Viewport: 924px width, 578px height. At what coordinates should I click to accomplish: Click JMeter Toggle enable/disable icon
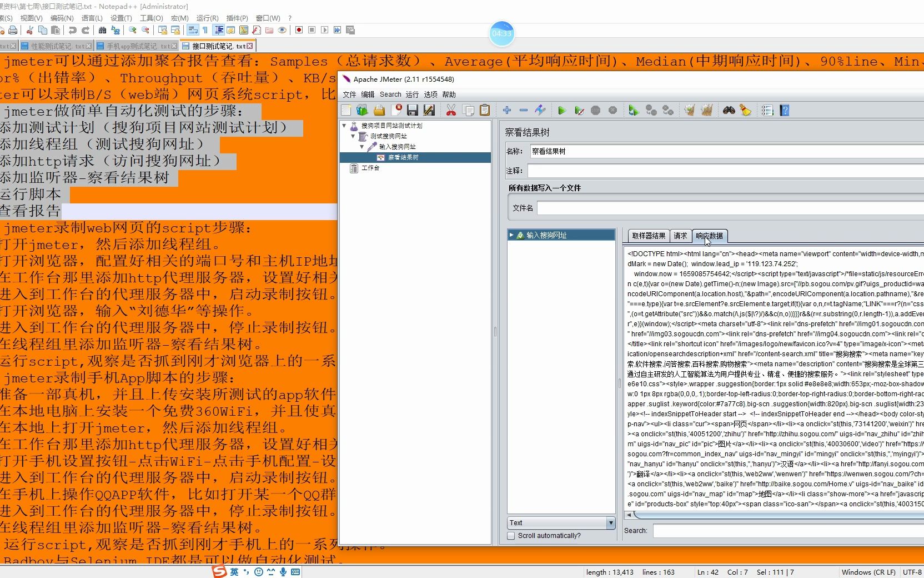click(x=540, y=111)
